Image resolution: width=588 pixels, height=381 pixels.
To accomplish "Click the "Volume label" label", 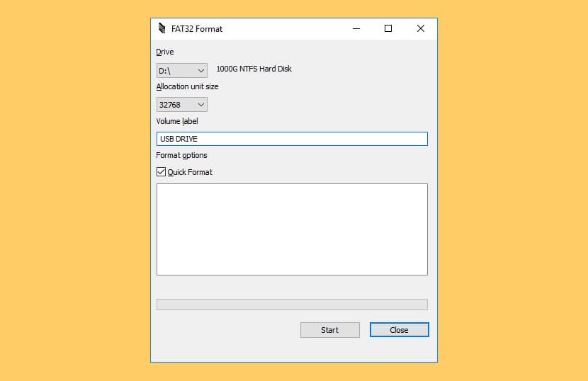I will click(177, 121).
